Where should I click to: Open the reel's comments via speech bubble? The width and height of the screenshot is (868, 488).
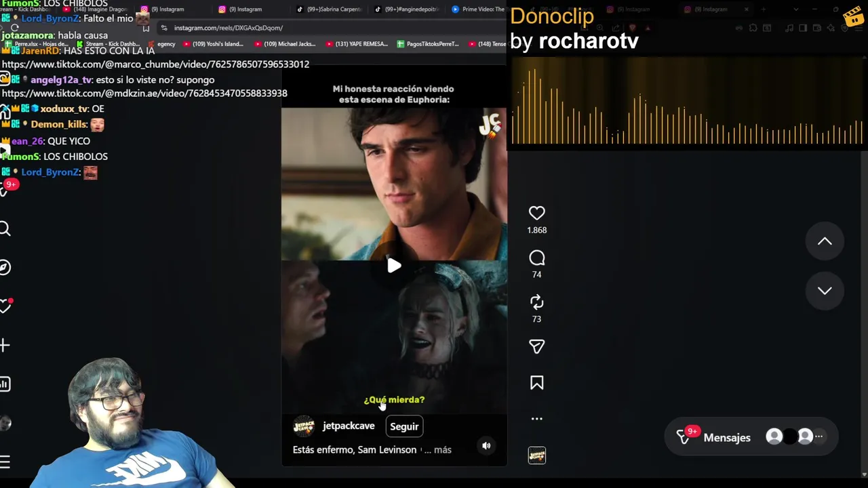pos(536,258)
